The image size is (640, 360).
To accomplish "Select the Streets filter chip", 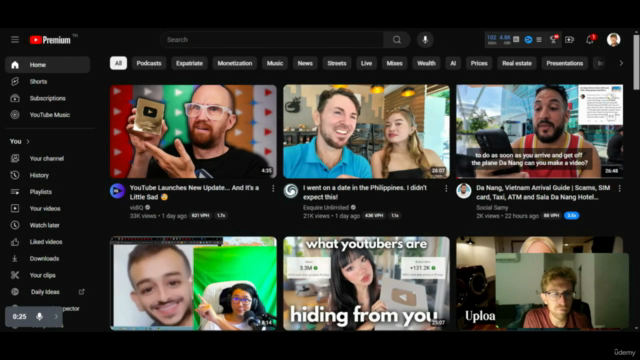I will pos(337,63).
